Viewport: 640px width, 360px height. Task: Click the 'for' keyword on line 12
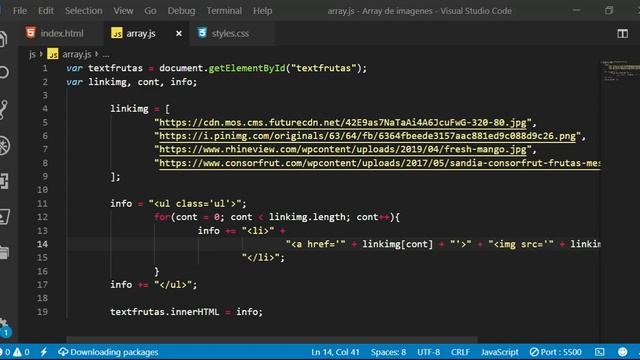click(162, 217)
